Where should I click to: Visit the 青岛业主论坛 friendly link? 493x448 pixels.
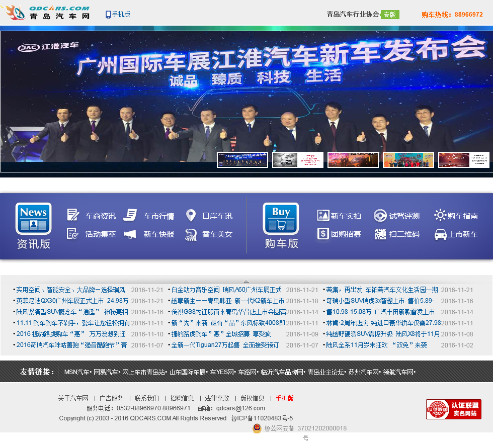325,372
